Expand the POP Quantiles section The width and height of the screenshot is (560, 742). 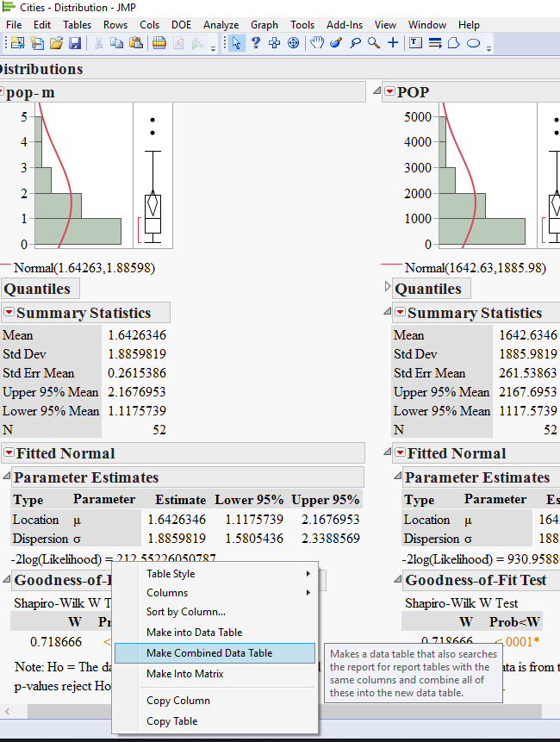tap(388, 286)
